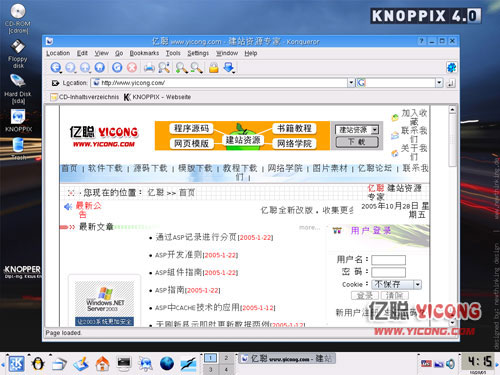Viewport: 500px width, 375px height.
Task: Click the download arrow toolbar icon
Action: 229,68
